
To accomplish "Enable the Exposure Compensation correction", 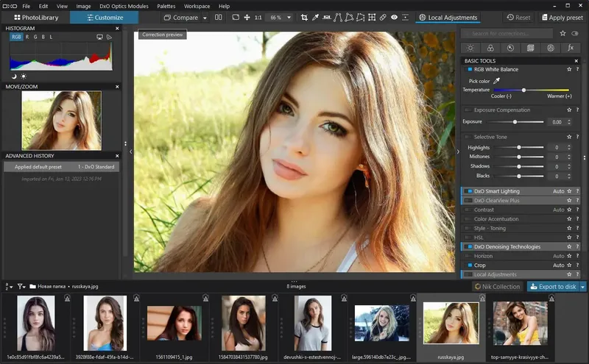I will coord(468,110).
